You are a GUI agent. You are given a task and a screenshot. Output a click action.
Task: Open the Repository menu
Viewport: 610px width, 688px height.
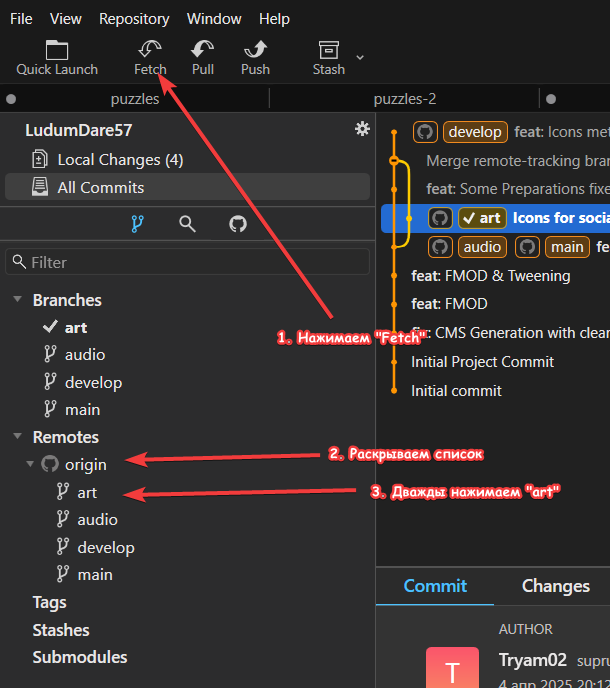pyautogui.click(x=134, y=19)
